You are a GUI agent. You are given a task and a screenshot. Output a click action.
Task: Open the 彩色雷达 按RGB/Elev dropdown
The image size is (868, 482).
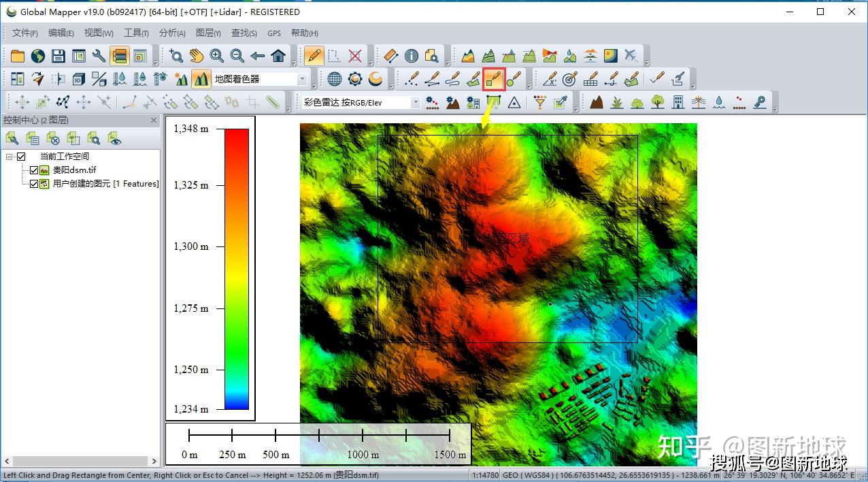click(415, 102)
